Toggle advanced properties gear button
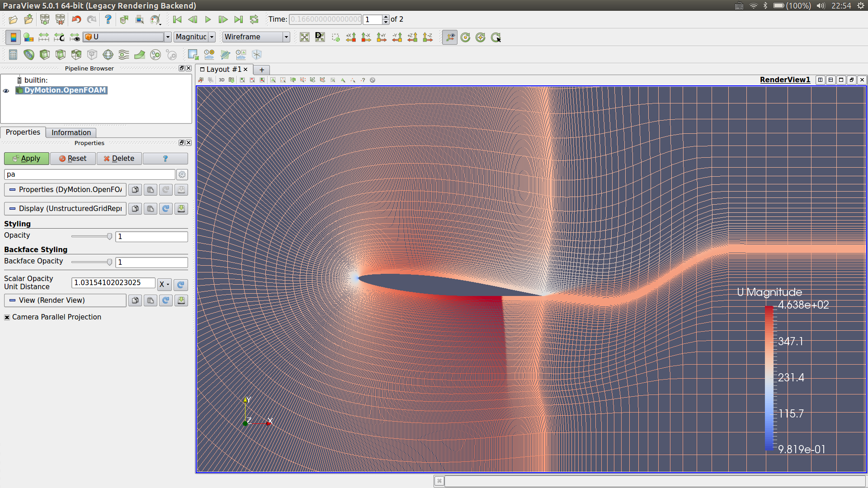The width and height of the screenshot is (868, 488). [x=182, y=174]
